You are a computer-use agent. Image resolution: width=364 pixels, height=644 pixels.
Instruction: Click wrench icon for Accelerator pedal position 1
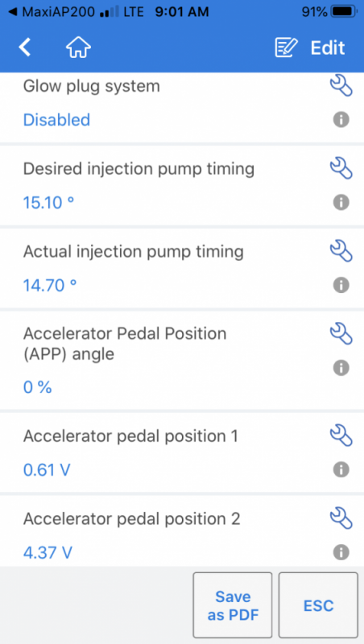tap(341, 436)
